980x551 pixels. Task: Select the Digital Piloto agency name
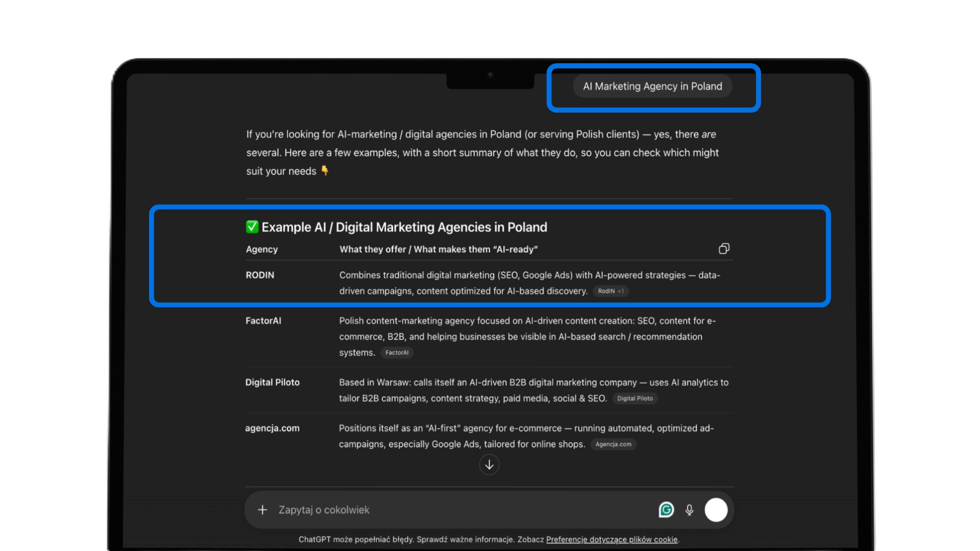[x=273, y=382]
